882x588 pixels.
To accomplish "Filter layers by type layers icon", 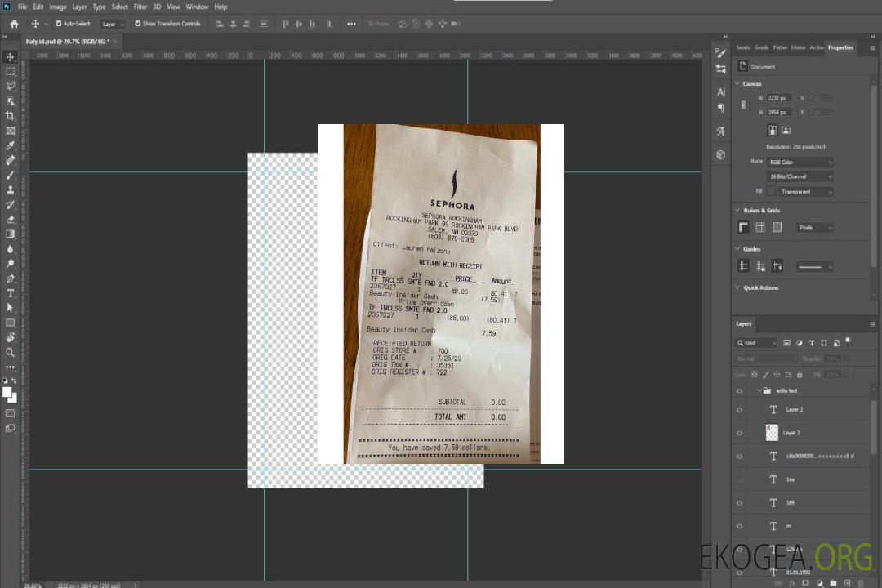I will (x=812, y=343).
